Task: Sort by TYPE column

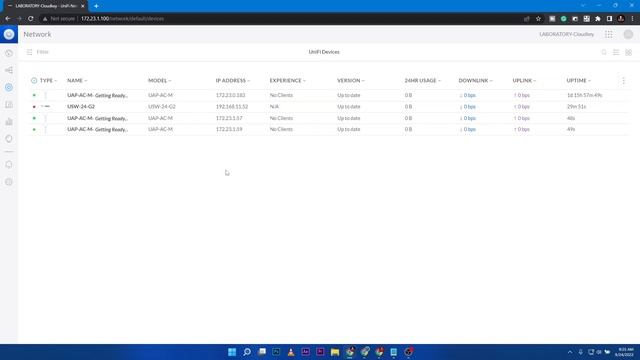Action: 48,80
